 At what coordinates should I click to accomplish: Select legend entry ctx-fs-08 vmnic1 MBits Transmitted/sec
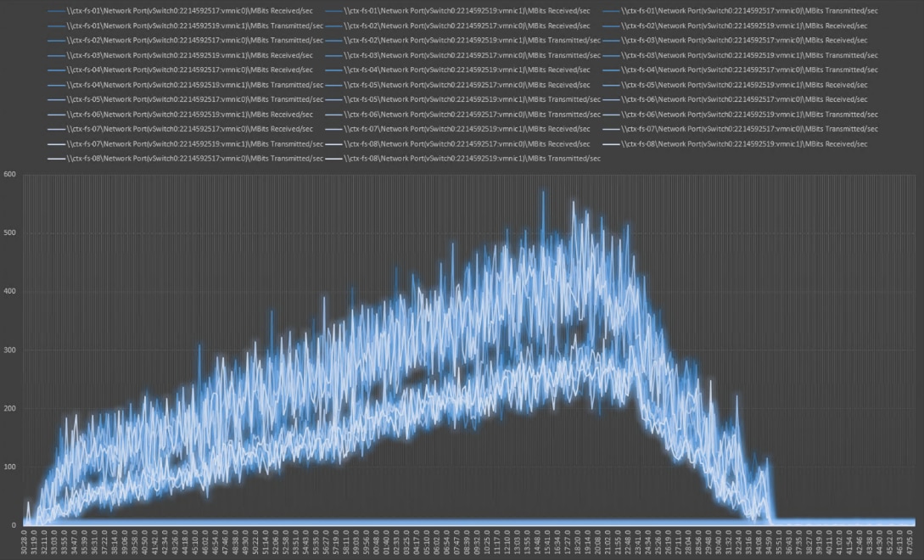(463, 159)
